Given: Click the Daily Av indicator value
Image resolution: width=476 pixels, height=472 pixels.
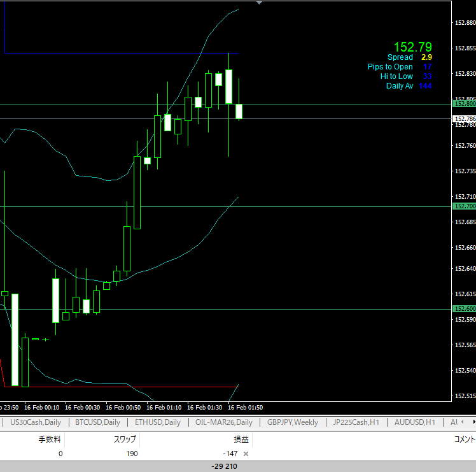Looking at the screenshot, I should pyautogui.click(x=425, y=86).
